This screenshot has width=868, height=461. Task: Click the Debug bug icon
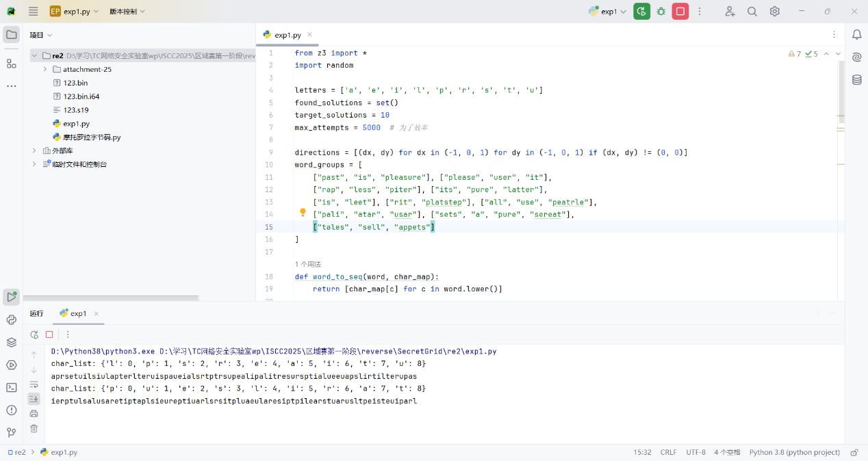click(661, 12)
